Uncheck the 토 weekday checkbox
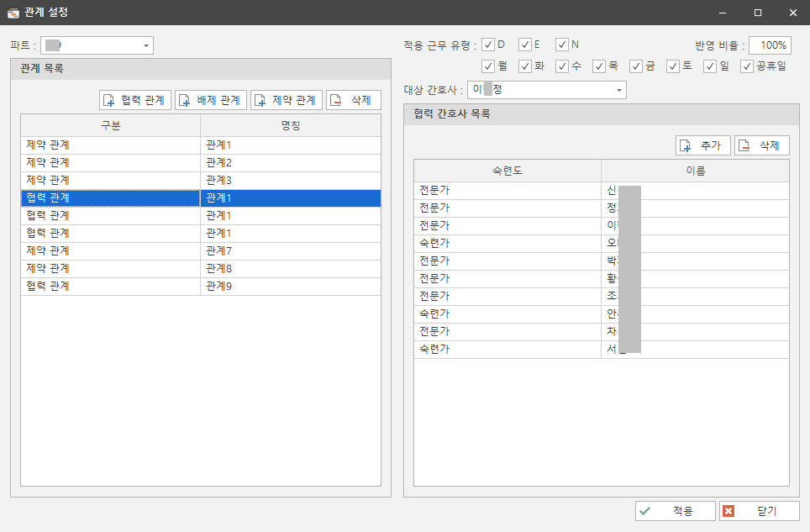Image resolution: width=810 pixels, height=532 pixels. coord(673,66)
